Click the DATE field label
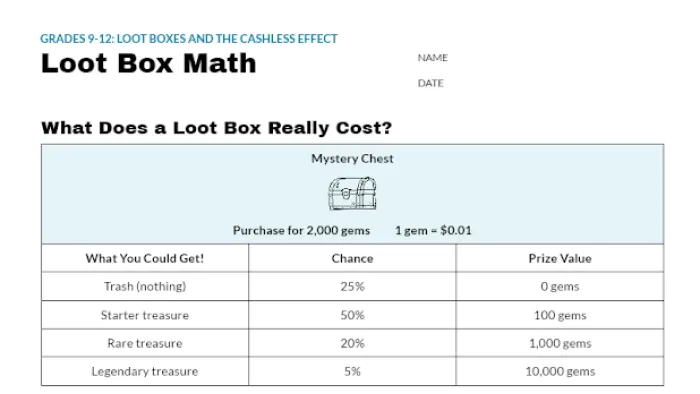The image size is (700, 394). tap(430, 83)
